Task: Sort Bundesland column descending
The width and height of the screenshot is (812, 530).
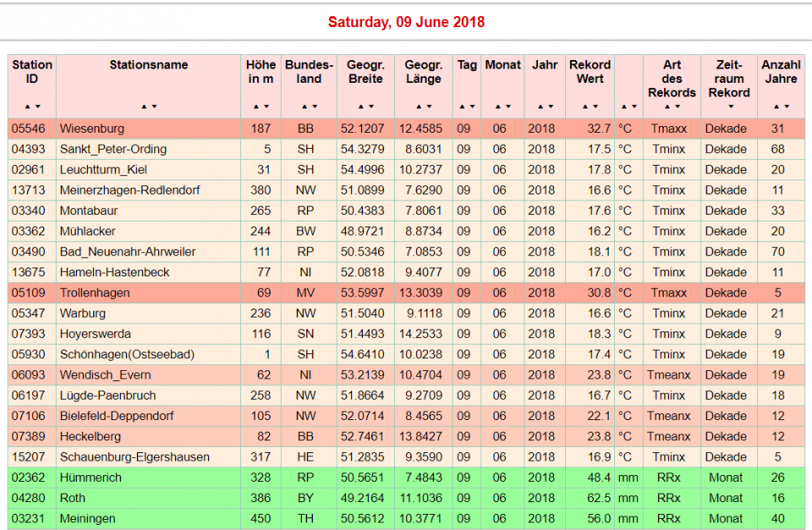Action: 315,107
